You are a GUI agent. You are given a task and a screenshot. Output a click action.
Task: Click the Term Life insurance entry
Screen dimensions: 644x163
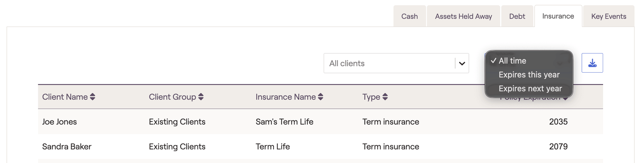pyautogui.click(x=272, y=147)
